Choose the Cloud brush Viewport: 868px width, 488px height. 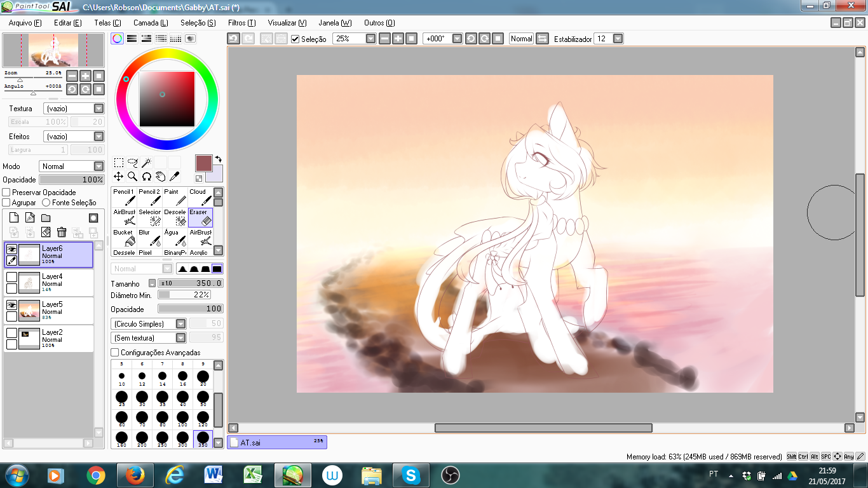(x=200, y=197)
